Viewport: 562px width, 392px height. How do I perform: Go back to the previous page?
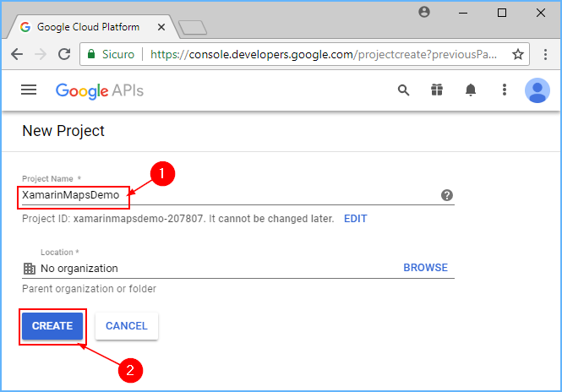click(17, 54)
